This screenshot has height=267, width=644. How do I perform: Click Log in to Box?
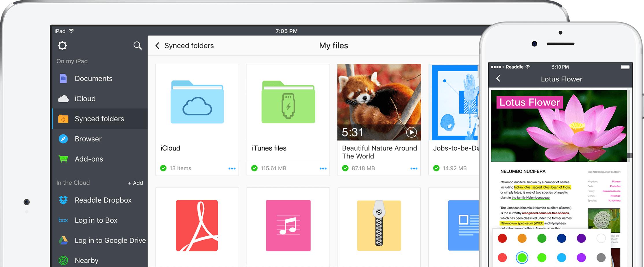click(96, 220)
